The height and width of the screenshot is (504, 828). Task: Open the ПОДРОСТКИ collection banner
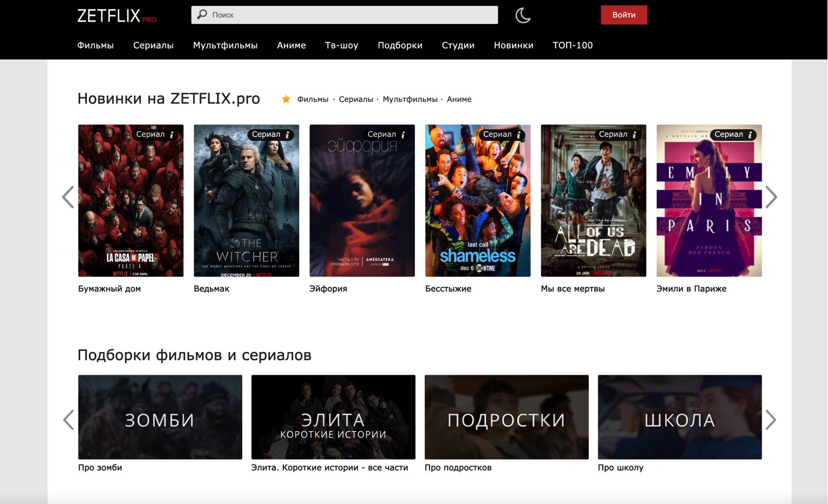pos(507,417)
